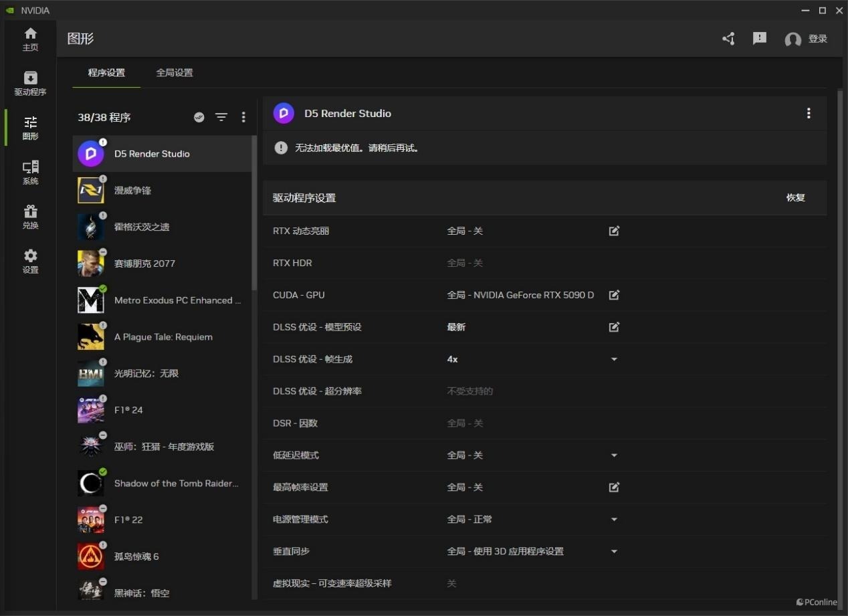Click the share icon in header
Image resolution: width=848 pixels, height=616 pixels.
tap(728, 39)
